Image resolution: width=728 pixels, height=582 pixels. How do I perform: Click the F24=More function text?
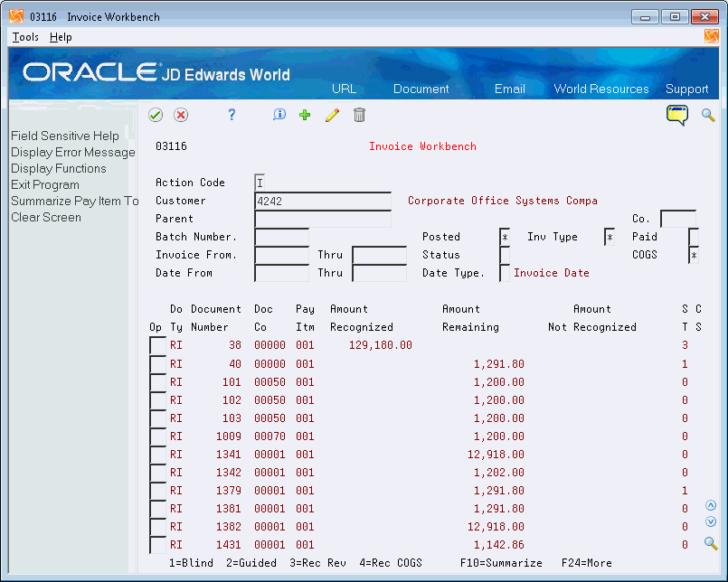click(x=586, y=563)
